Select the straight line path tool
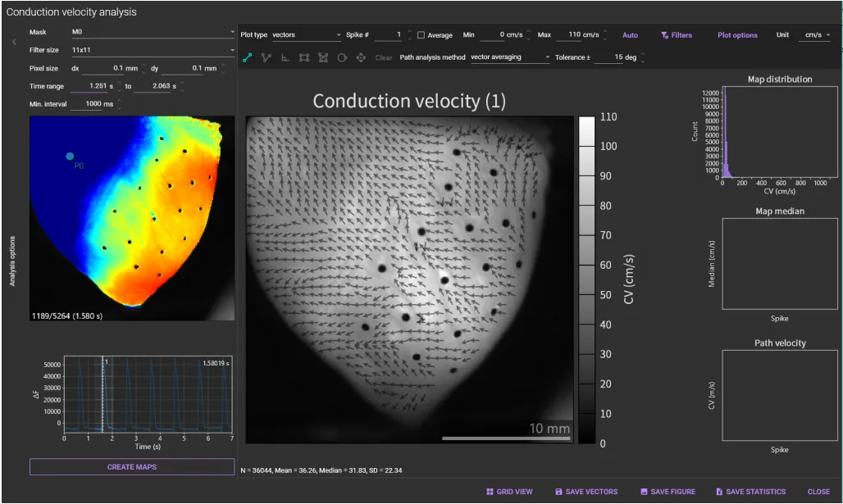 point(247,58)
